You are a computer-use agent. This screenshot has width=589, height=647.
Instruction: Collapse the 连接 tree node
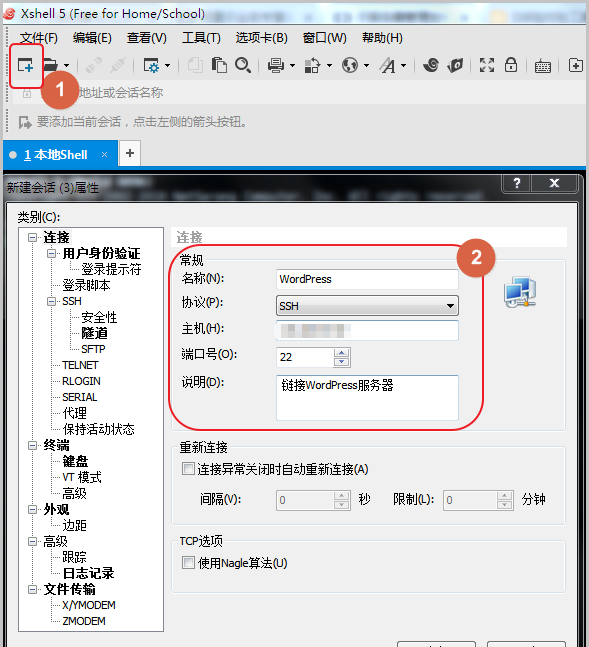(32, 237)
